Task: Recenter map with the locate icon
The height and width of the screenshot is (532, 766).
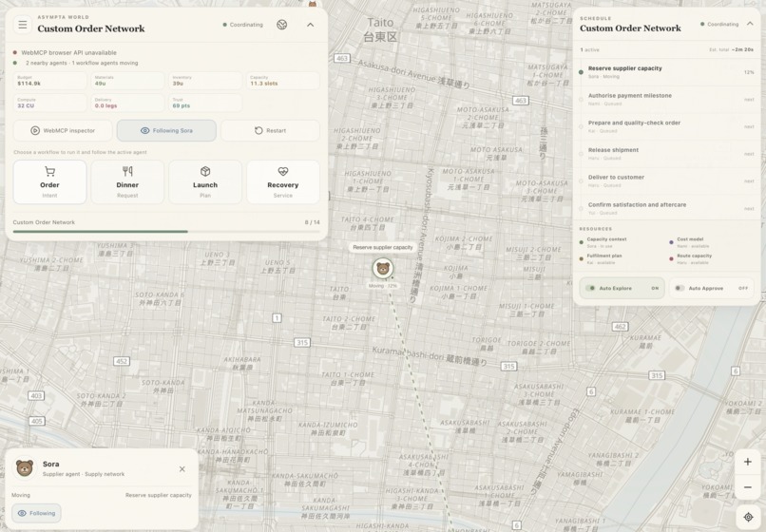Action: [x=748, y=517]
